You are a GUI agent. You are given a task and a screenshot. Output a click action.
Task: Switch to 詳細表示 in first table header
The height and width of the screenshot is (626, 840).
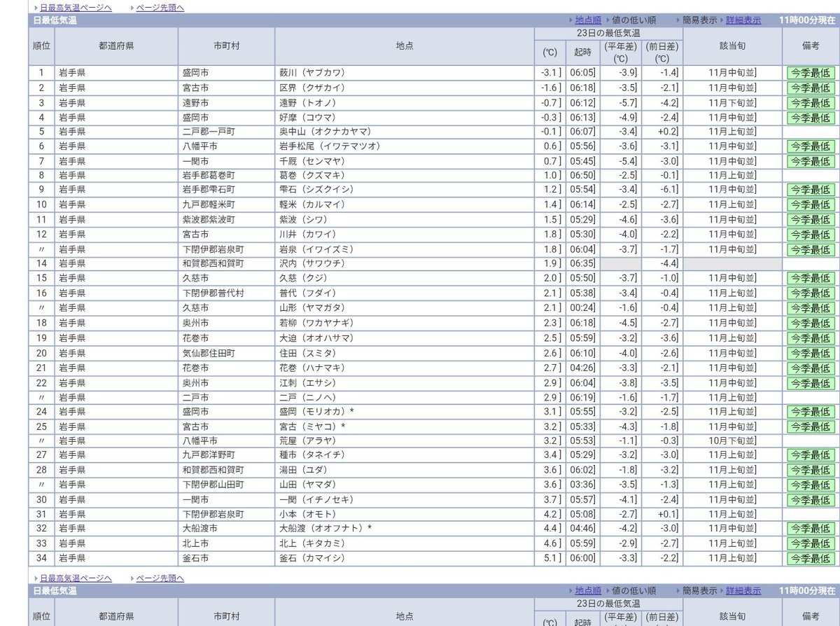[743, 20]
